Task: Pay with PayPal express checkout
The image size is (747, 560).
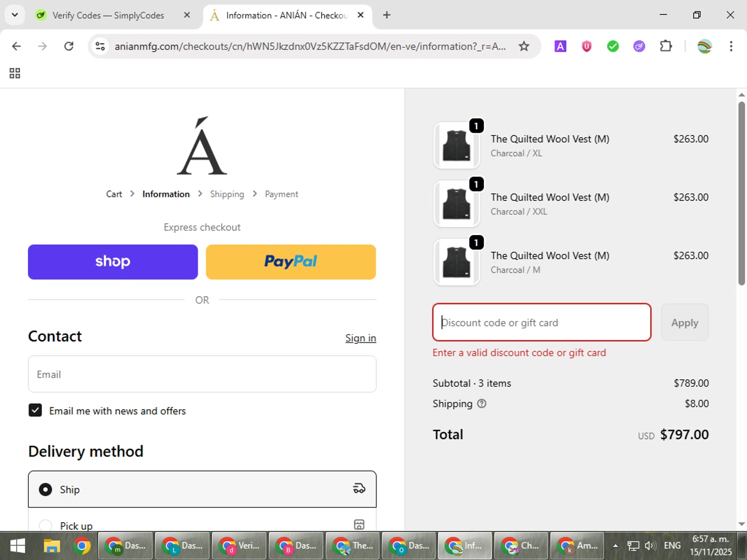Action: click(291, 262)
